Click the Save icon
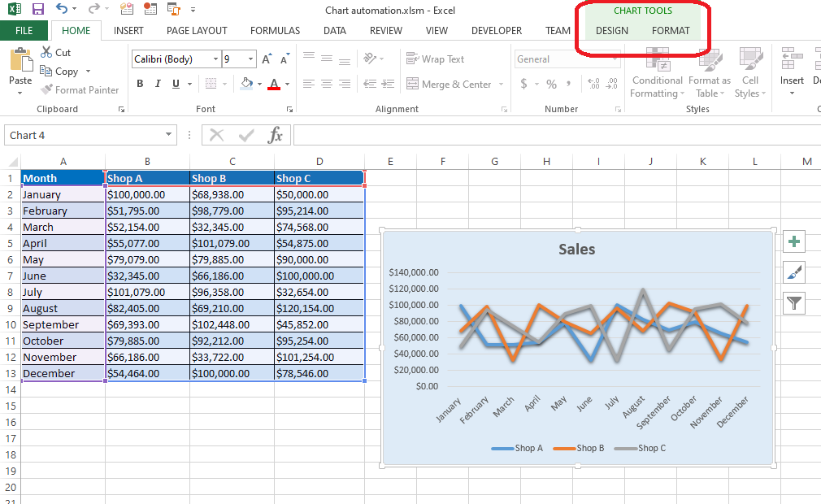This screenshot has height=504, width=821. (x=39, y=8)
